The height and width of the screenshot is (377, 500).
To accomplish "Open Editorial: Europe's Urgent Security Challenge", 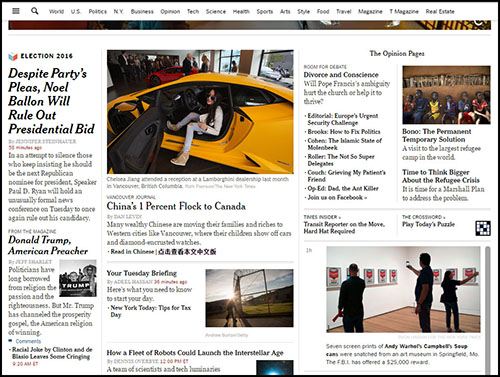I will [x=343, y=119].
